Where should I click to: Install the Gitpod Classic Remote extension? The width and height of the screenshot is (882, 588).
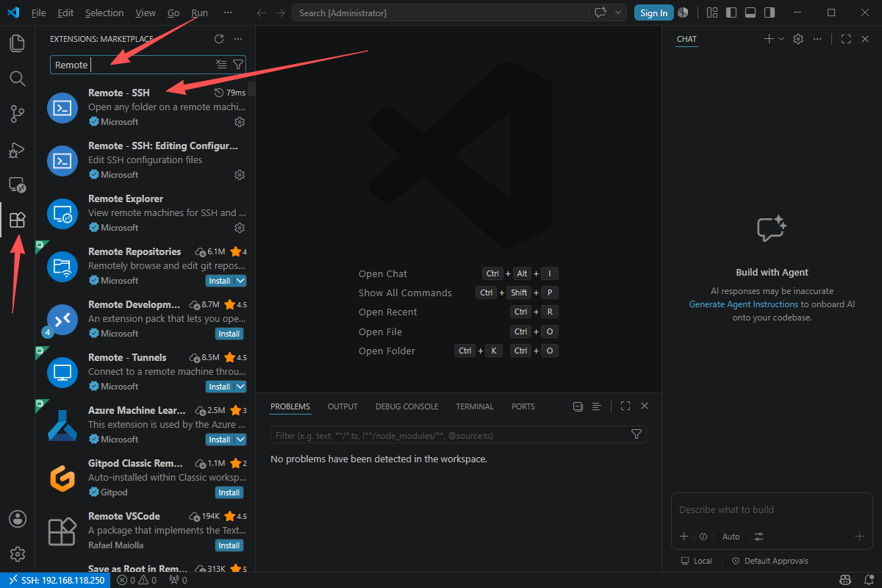tap(229, 492)
